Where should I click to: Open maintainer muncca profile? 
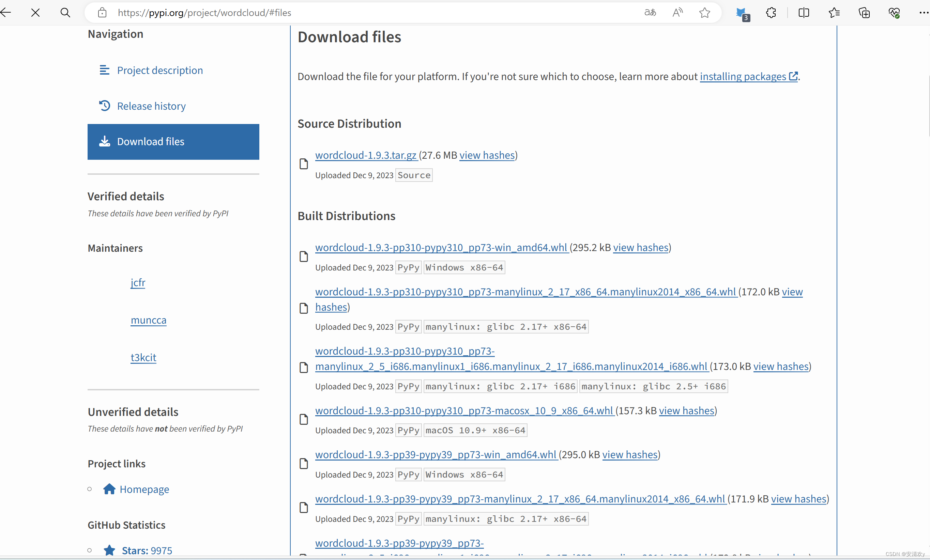coord(148,320)
